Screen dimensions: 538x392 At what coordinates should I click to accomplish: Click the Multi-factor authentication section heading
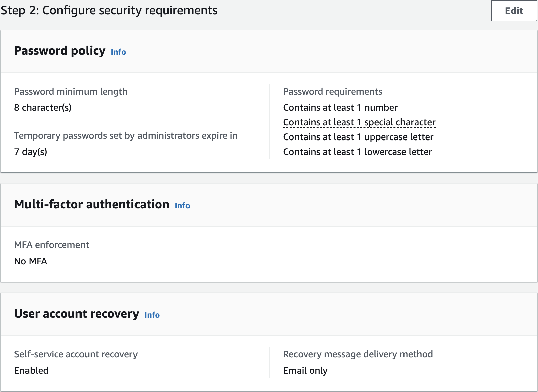pos(92,204)
